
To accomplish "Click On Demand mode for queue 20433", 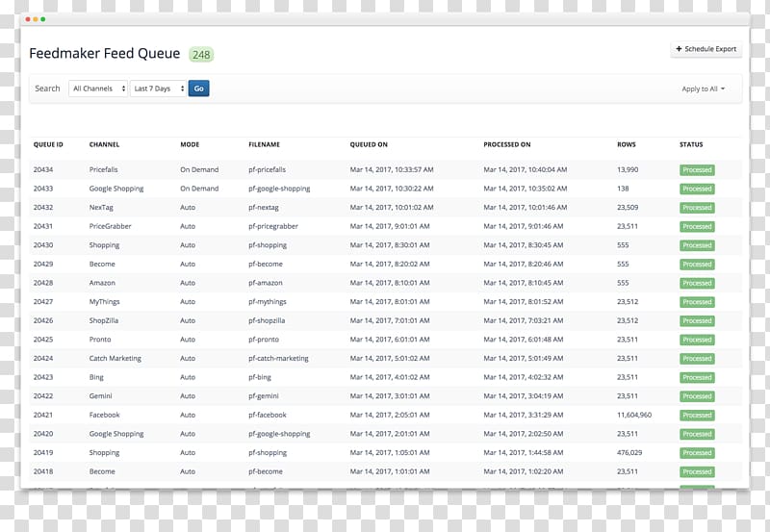I will tap(199, 188).
